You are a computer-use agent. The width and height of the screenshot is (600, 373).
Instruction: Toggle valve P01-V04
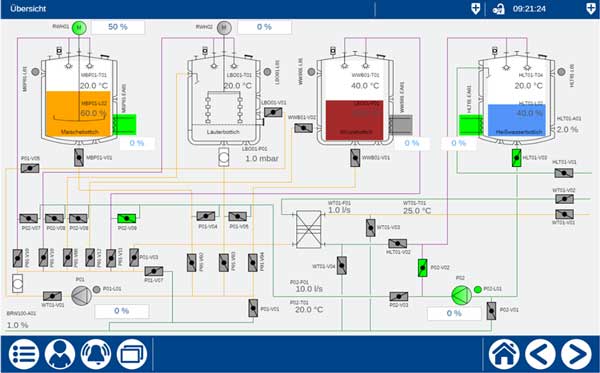tap(206, 216)
